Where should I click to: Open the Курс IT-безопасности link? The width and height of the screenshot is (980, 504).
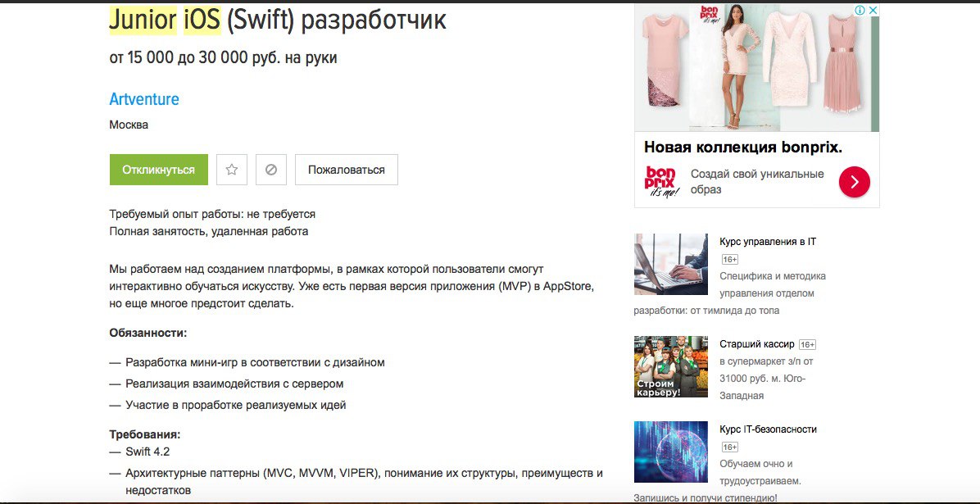[768, 429]
